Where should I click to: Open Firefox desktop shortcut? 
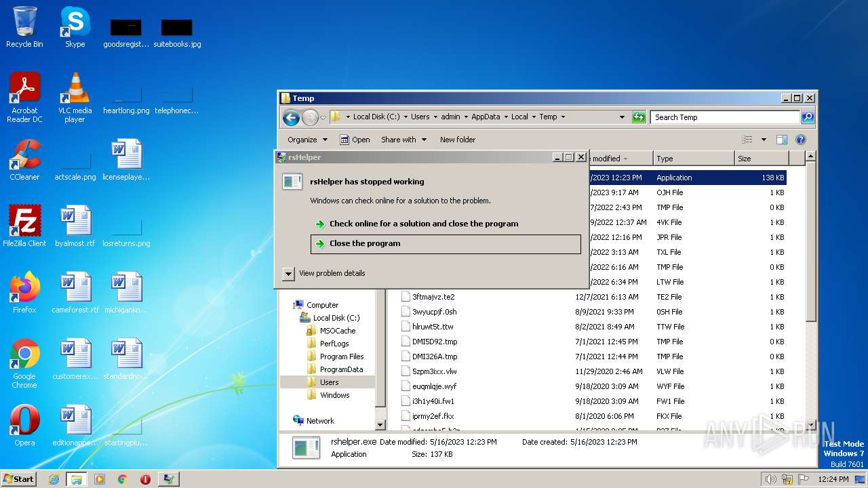[x=24, y=293]
